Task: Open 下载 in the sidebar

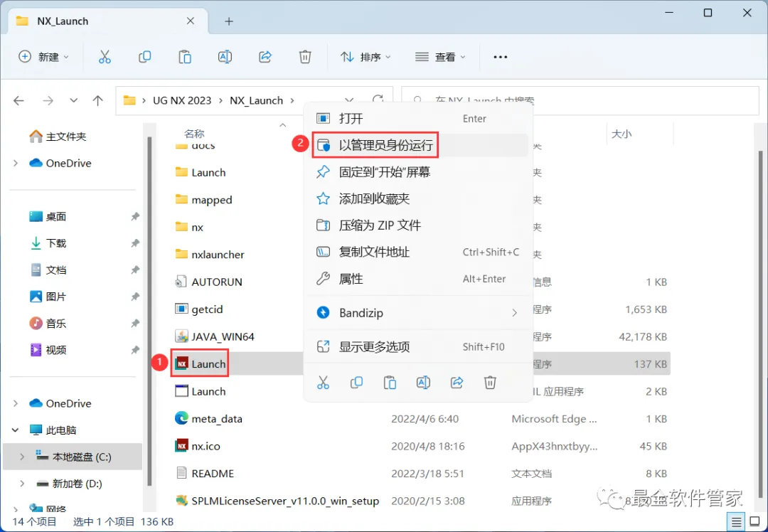Action: pos(48,243)
